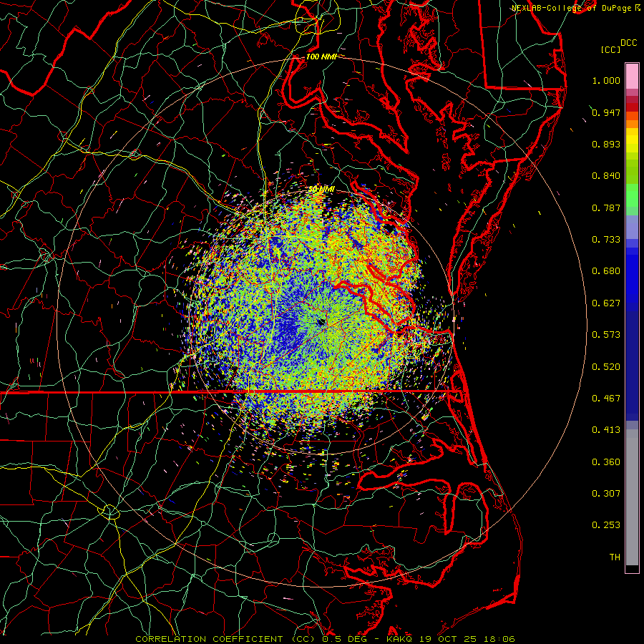Viewport: 644px width, 644px height.
Task: Select the 0.627 legend value
Action: (606, 303)
